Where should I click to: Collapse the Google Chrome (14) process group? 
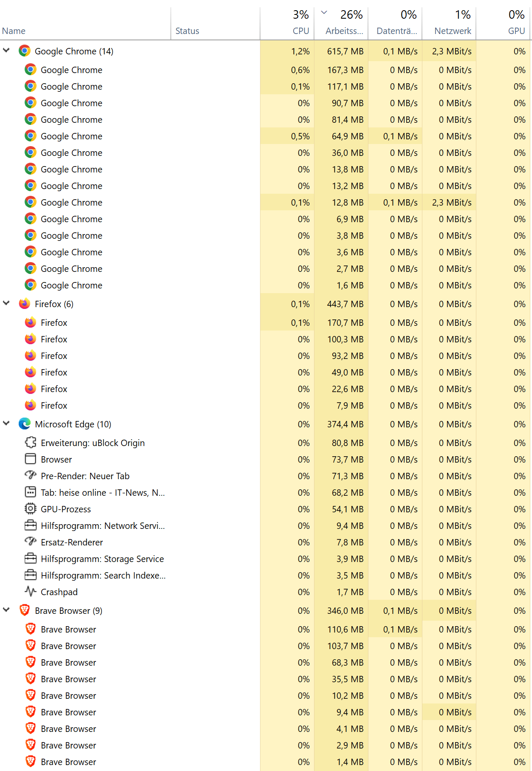click(x=6, y=51)
